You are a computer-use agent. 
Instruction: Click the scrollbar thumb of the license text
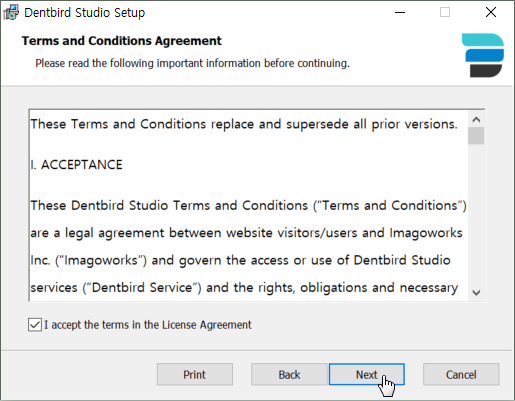click(x=476, y=136)
